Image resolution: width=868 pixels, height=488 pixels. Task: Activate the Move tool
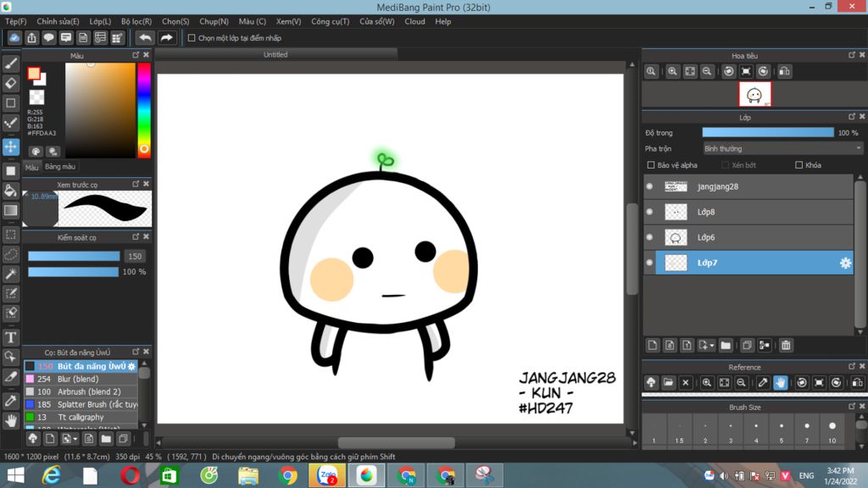point(10,147)
